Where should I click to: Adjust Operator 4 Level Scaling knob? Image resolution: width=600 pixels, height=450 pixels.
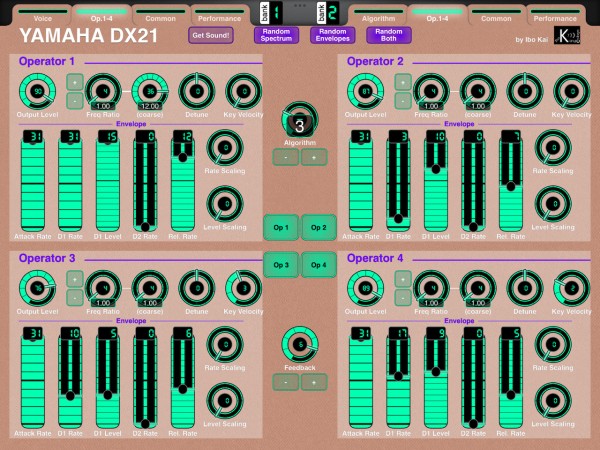click(x=553, y=401)
